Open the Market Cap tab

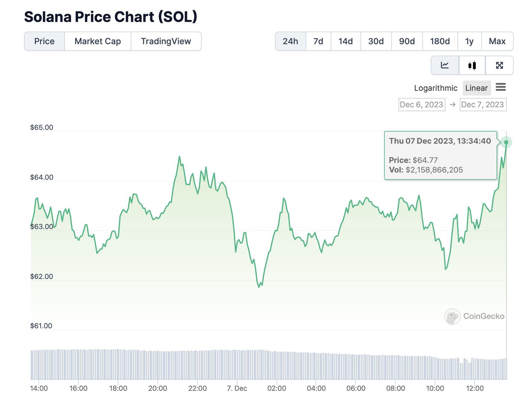pyautogui.click(x=98, y=41)
